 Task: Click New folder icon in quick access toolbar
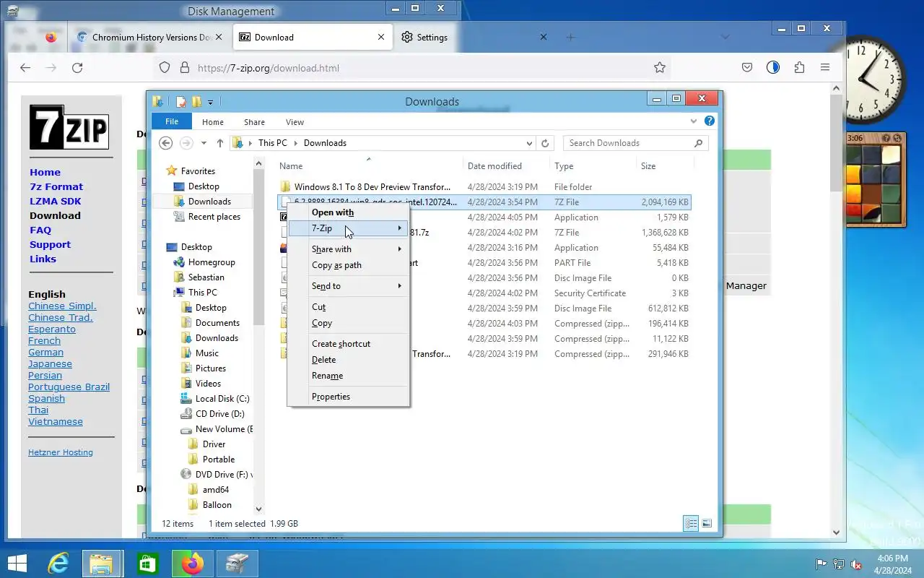click(x=196, y=102)
